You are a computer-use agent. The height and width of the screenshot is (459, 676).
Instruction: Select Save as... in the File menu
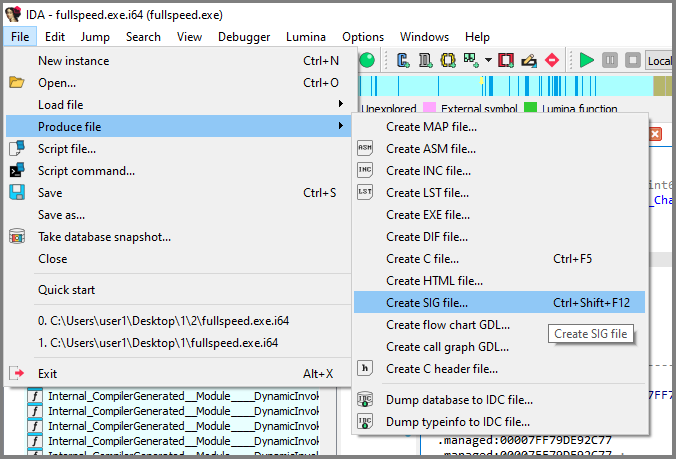[x=178, y=215]
